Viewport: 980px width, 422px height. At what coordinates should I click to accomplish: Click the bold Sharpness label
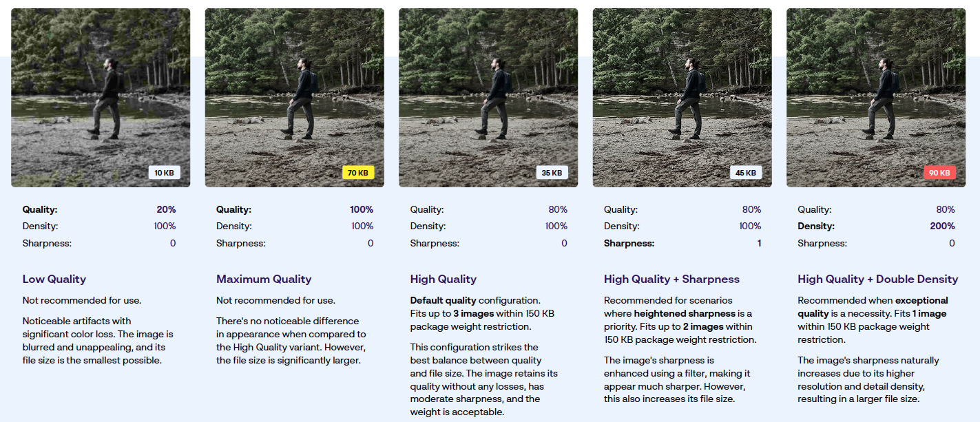click(629, 243)
